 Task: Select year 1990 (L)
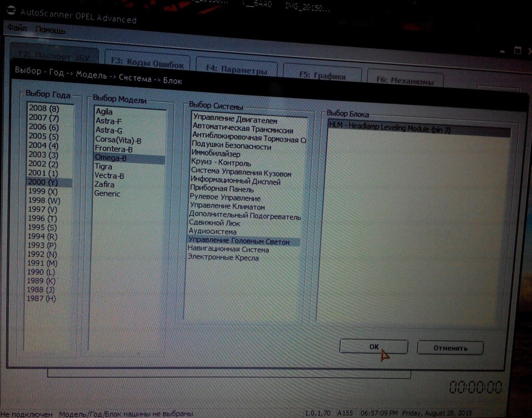(41, 272)
